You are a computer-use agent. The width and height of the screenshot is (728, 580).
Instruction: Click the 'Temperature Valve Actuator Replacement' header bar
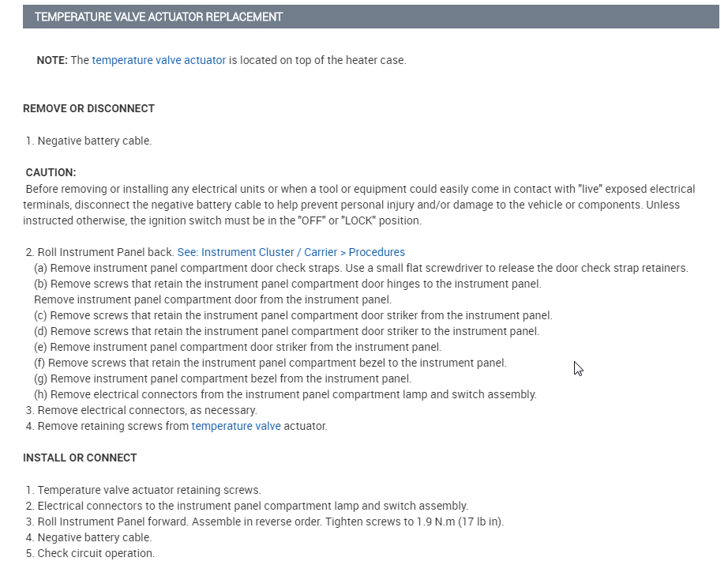point(370,17)
